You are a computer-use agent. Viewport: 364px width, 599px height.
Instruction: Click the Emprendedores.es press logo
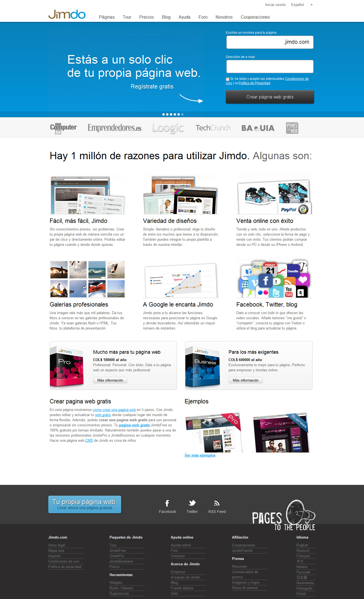[x=114, y=128]
